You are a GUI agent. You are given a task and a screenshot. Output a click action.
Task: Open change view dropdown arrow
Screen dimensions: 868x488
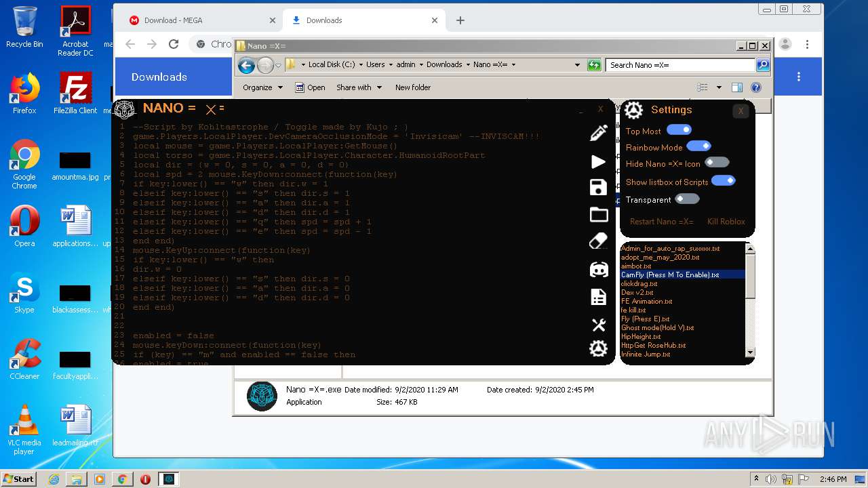[x=719, y=87]
